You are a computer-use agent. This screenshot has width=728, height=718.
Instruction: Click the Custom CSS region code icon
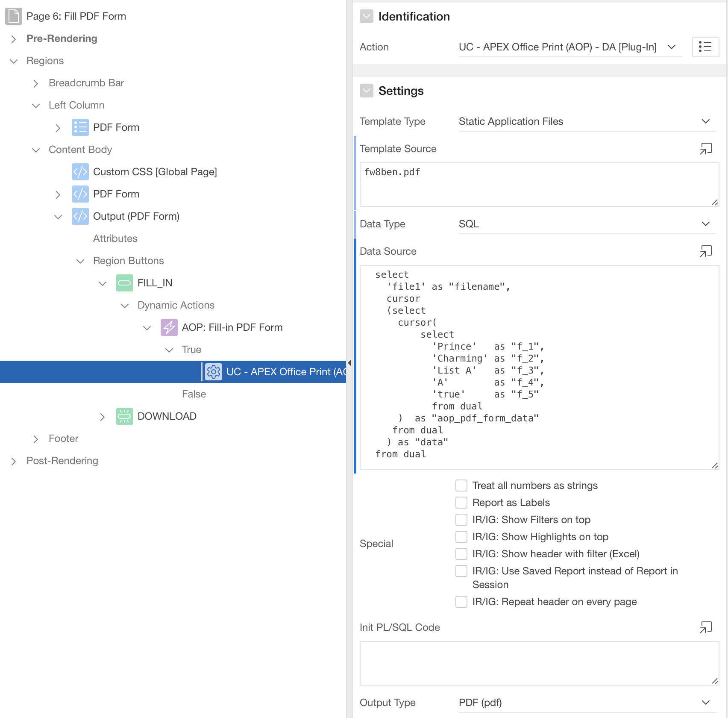point(80,172)
